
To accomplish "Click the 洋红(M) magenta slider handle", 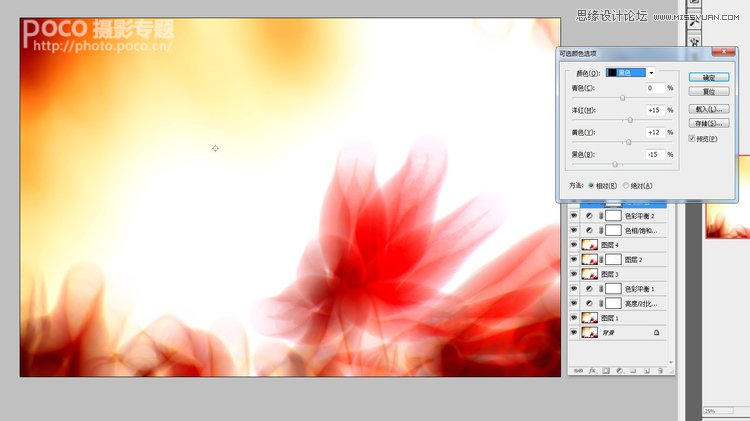I will [630, 119].
